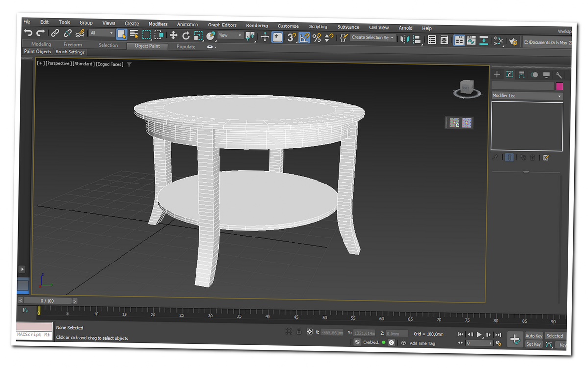Open the View reference coordinate dropdown
This screenshot has height=368, width=588.
click(x=230, y=36)
